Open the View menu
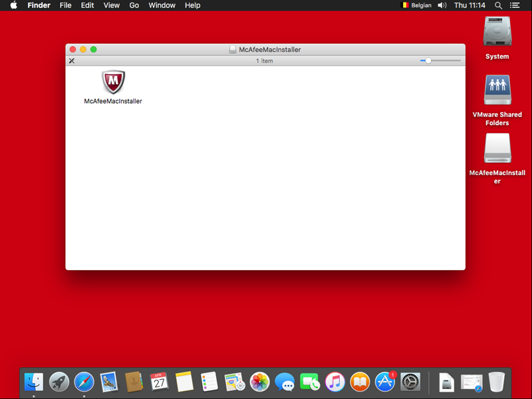 (x=112, y=5)
